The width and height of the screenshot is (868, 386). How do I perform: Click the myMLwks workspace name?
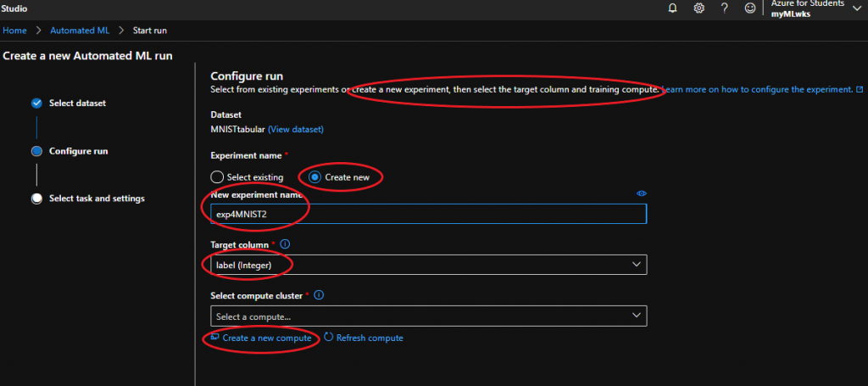(791, 14)
